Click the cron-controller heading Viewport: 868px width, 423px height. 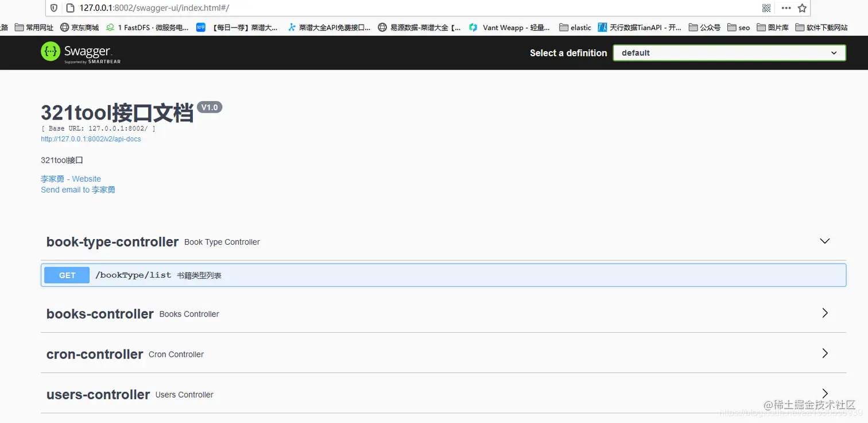(x=95, y=354)
